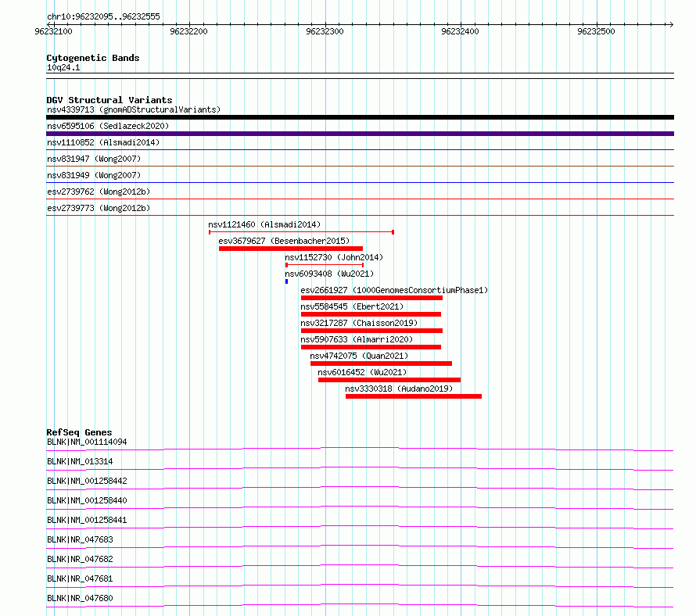Click the esv2739762 (Wong2012b) label
The image size is (696, 616).
pyautogui.click(x=99, y=192)
